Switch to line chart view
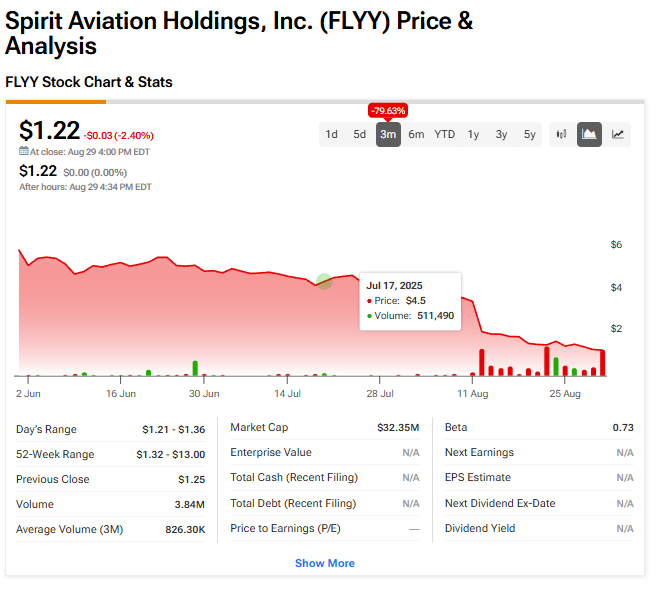 pyautogui.click(x=618, y=134)
